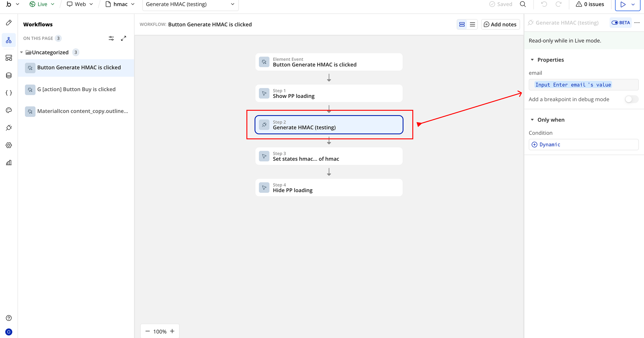Open the Data tab database icon
The image size is (644, 338).
(9, 75)
